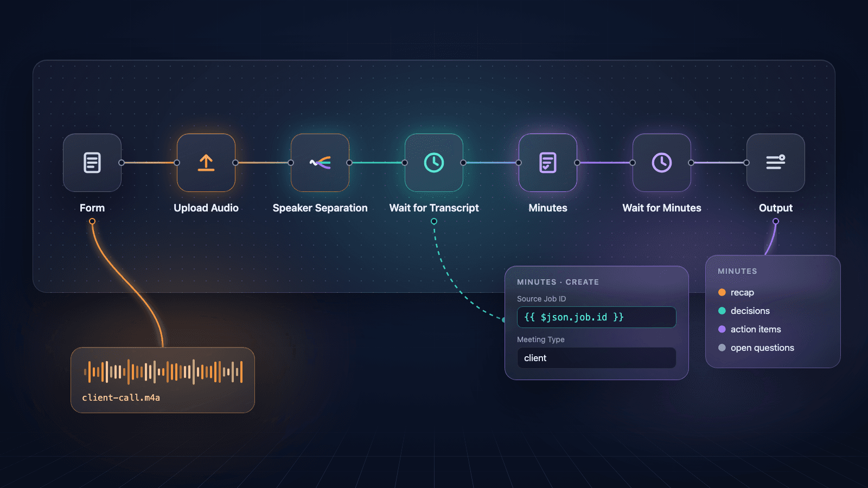
Task: Select the open questions entry
Action: (x=756, y=348)
